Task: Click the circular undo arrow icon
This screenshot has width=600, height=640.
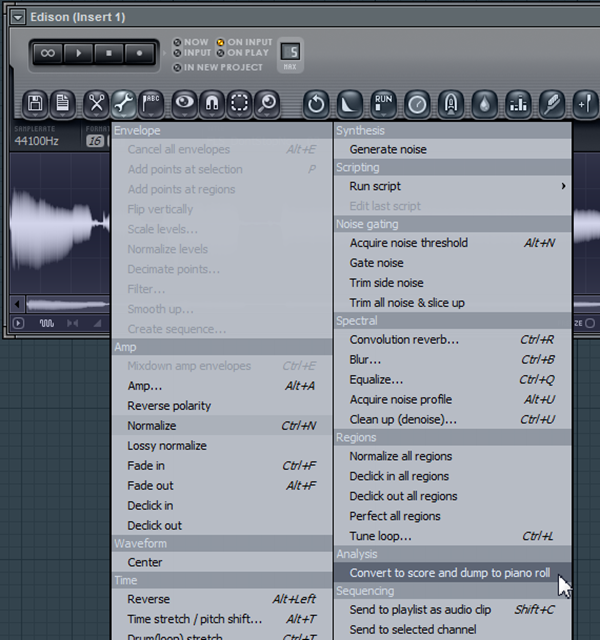Action: [316, 102]
